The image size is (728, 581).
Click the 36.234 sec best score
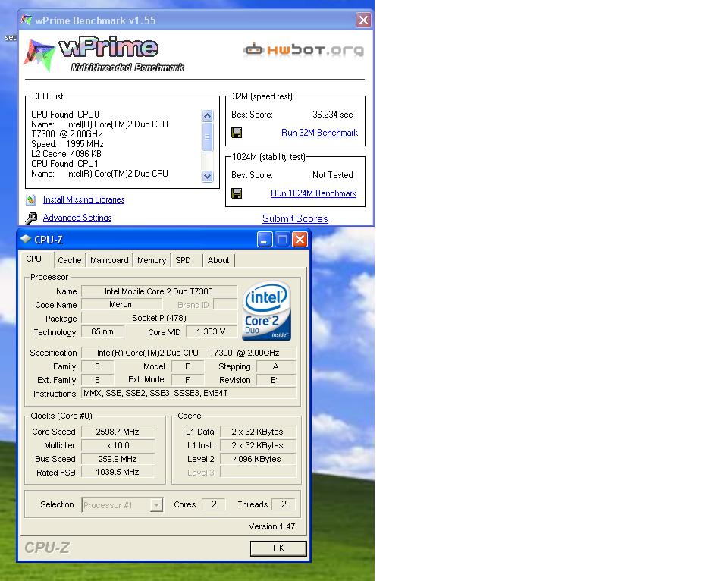(332, 115)
